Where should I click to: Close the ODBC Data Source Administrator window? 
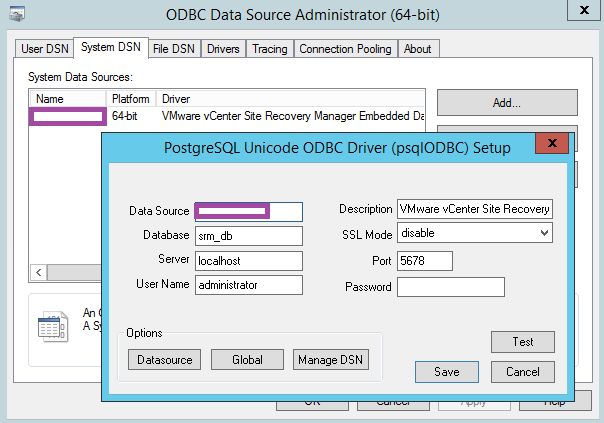(584, 10)
